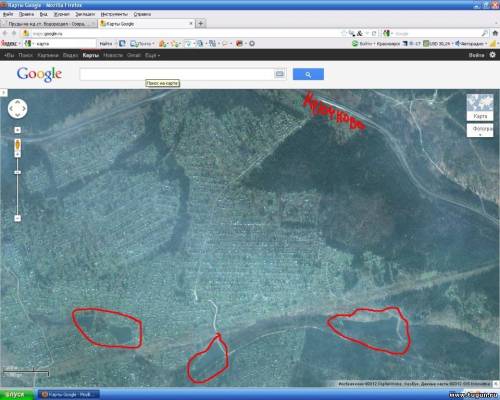Grab the Street View pegman icon

click(18, 146)
